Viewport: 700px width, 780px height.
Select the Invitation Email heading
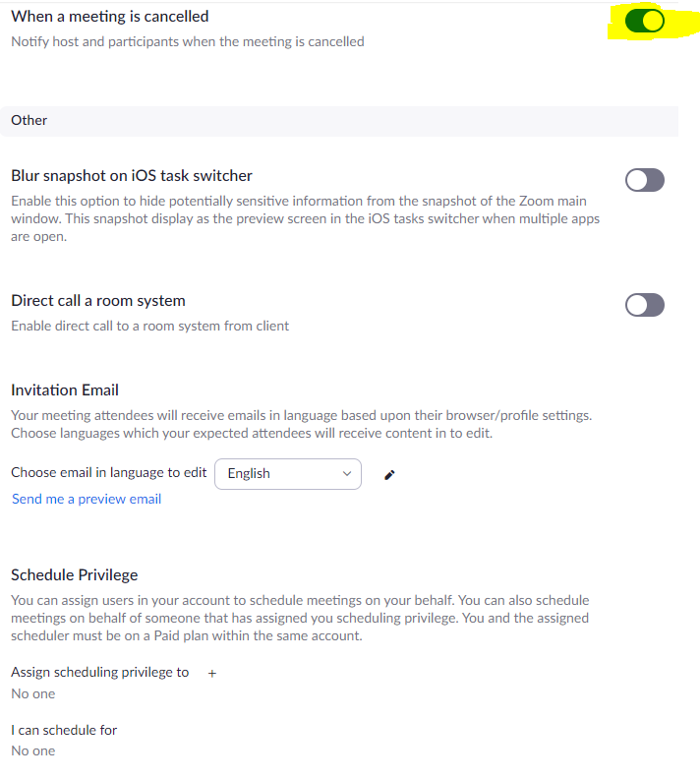click(65, 390)
